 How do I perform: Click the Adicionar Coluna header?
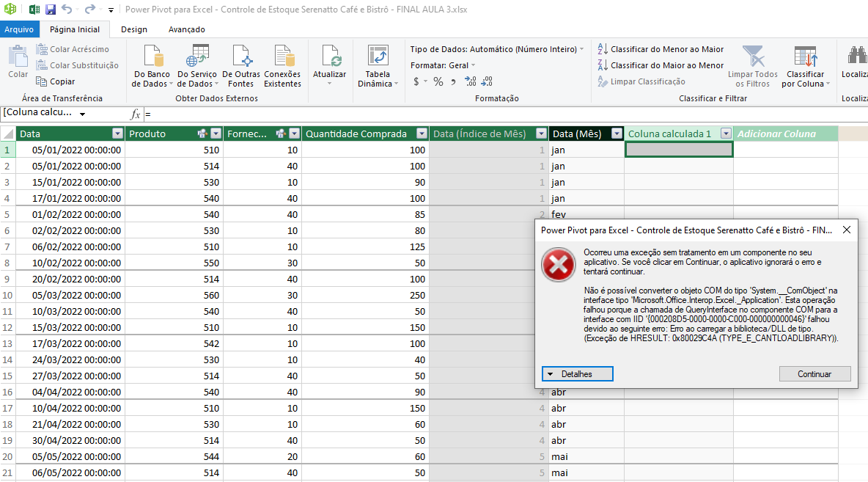coord(785,134)
